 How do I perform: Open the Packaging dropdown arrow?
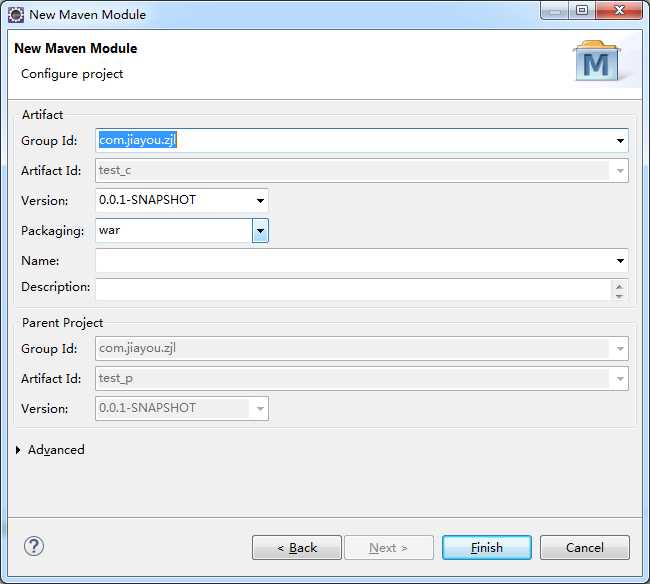[260, 231]
